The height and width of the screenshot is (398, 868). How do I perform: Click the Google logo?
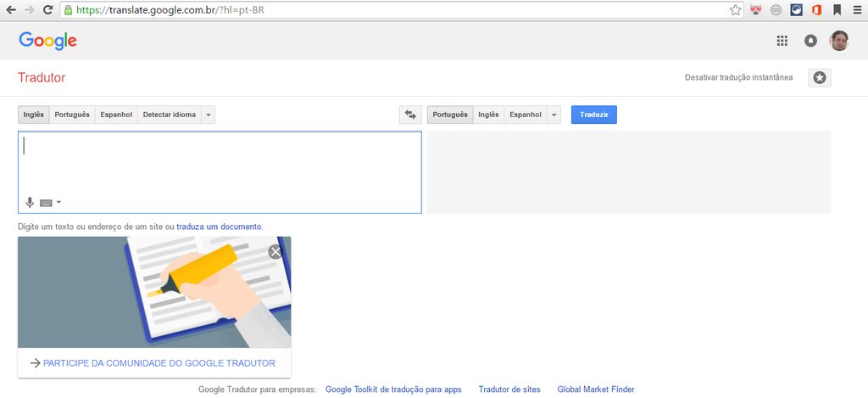click(x=47, y=41)
